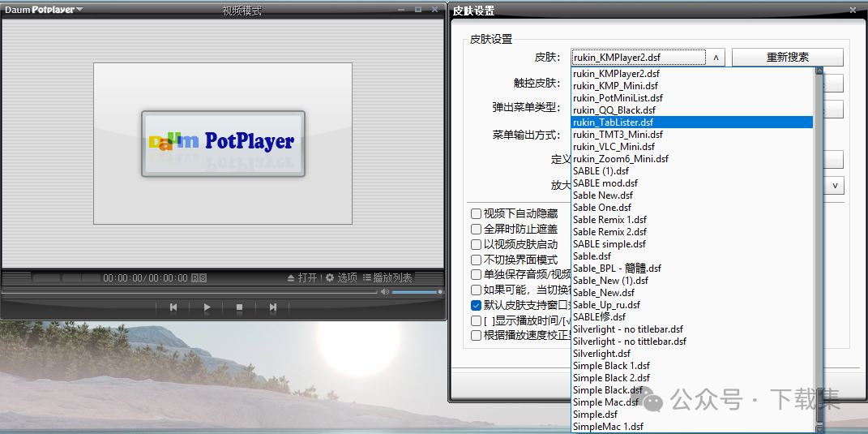
Task: Open 选项 gear settings
Action: 341,277
